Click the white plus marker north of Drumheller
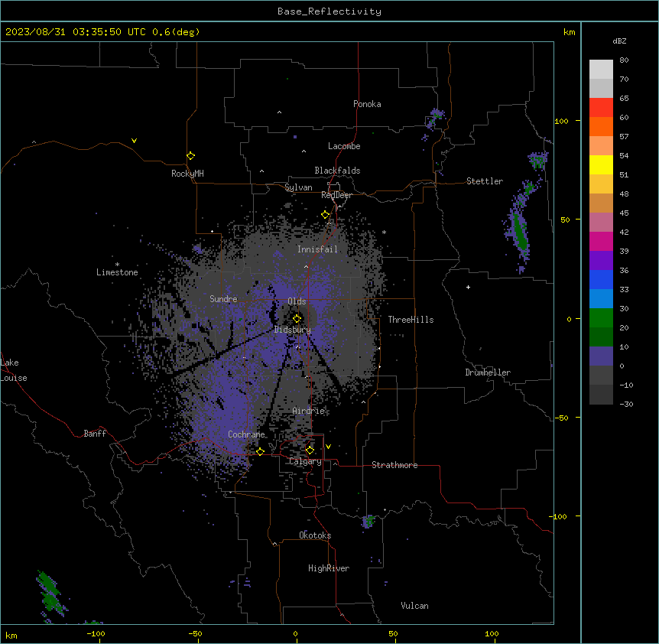Screen dimensions: 659x644 pyautogui.click(x=468, y=287)
